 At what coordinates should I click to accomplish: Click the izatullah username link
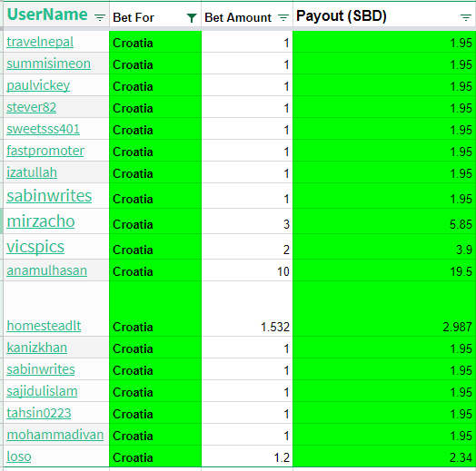pyautogui.click(x=32, y=172)
